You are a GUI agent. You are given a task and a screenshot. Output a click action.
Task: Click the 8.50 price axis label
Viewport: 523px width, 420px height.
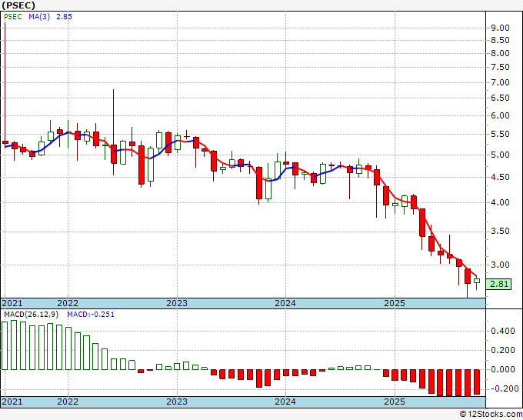pos(501,40)
